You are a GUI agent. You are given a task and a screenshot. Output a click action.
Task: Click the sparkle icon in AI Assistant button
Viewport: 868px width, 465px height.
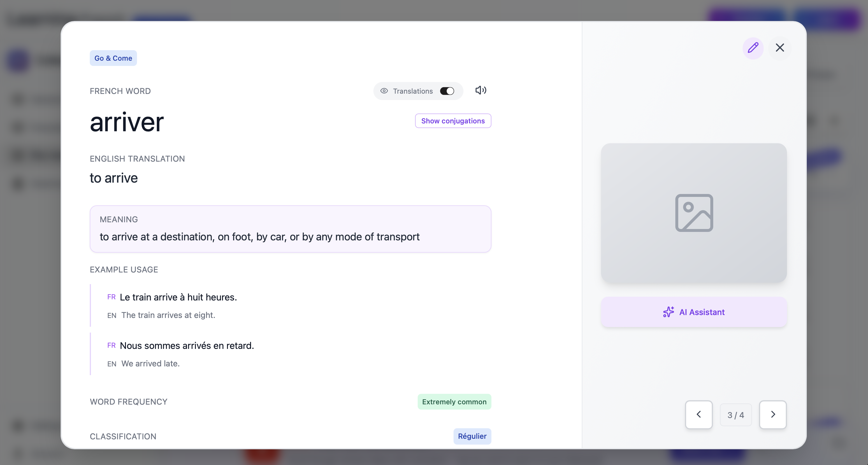(x=668, y=312)
